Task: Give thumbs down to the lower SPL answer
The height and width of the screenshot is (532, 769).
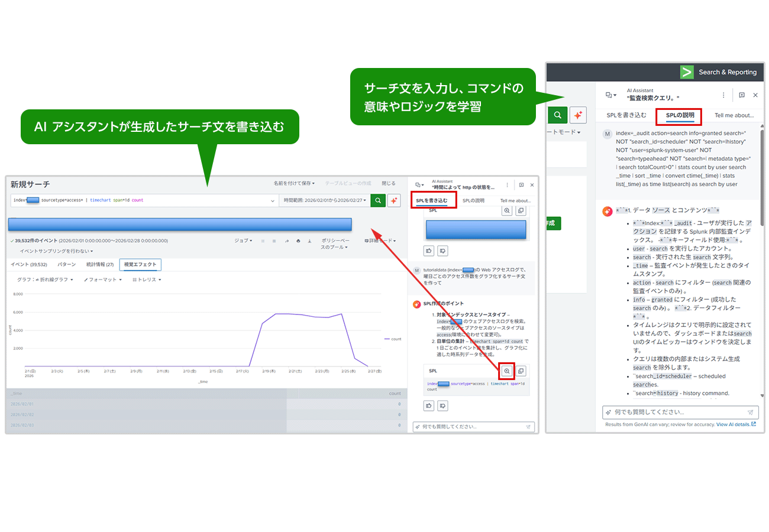Action: click(442, 406)
